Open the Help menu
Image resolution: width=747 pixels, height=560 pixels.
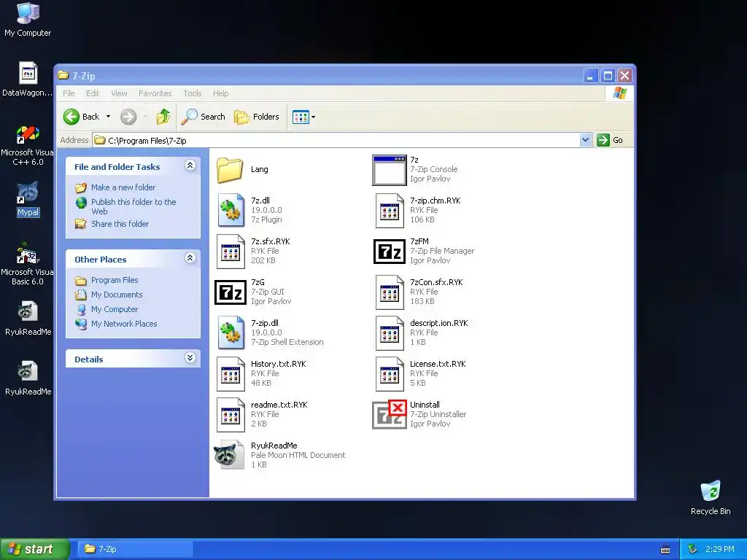coord(220,93)
